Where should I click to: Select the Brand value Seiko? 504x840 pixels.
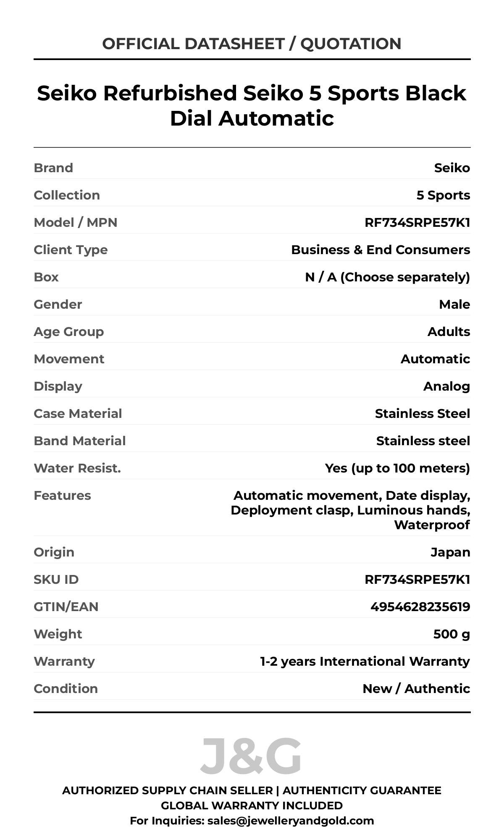tap(452, 168)
